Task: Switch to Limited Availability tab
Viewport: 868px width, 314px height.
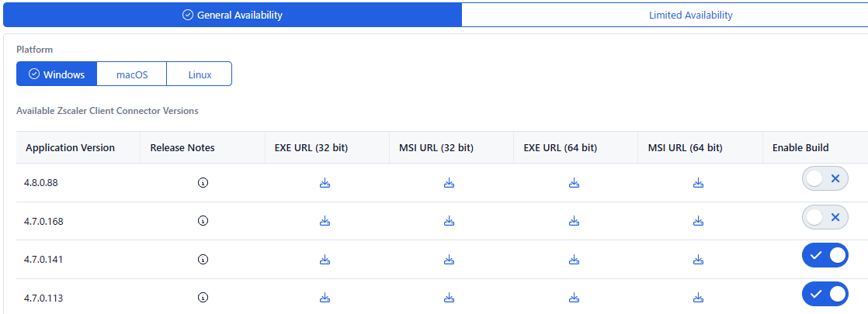Action: tap(690, 15)
